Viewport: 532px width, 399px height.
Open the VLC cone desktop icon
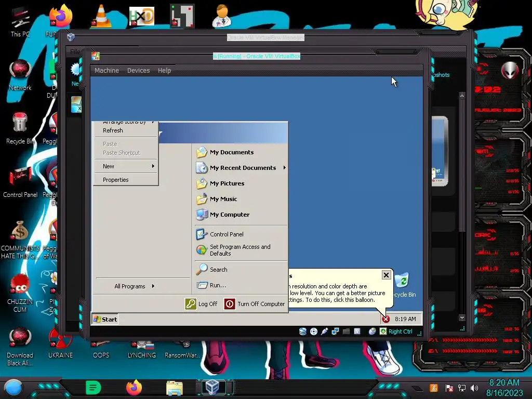coord(101,15)
